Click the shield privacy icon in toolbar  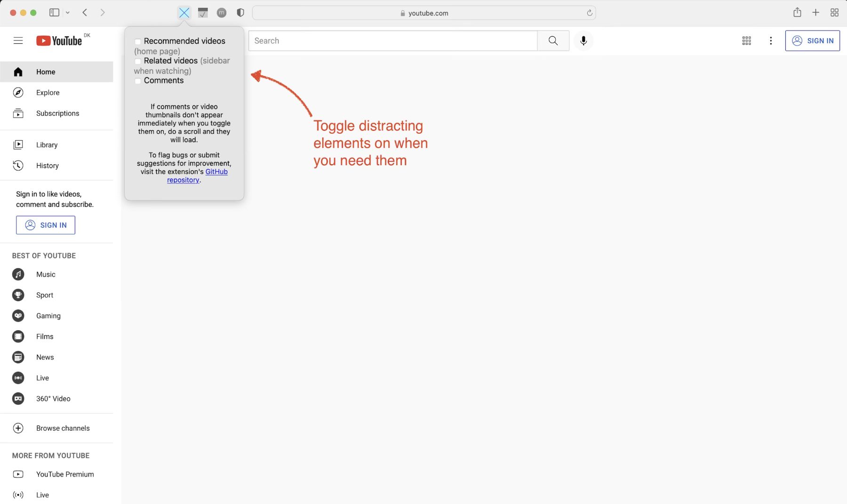coord(240,13)
